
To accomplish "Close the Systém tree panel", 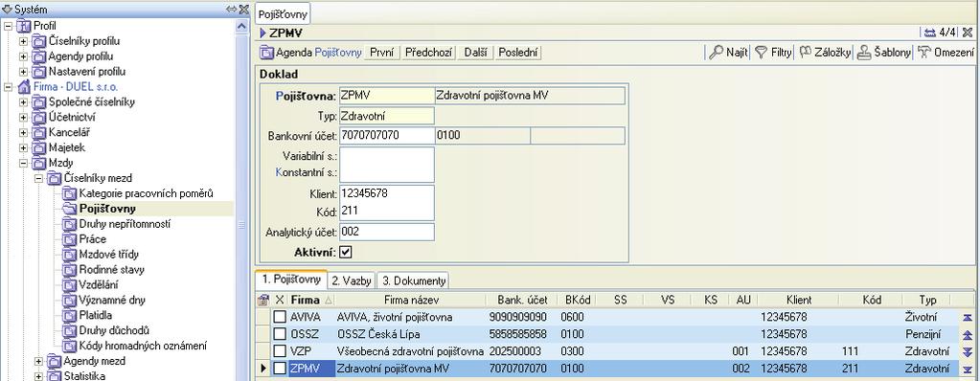I will pos(243,10).
